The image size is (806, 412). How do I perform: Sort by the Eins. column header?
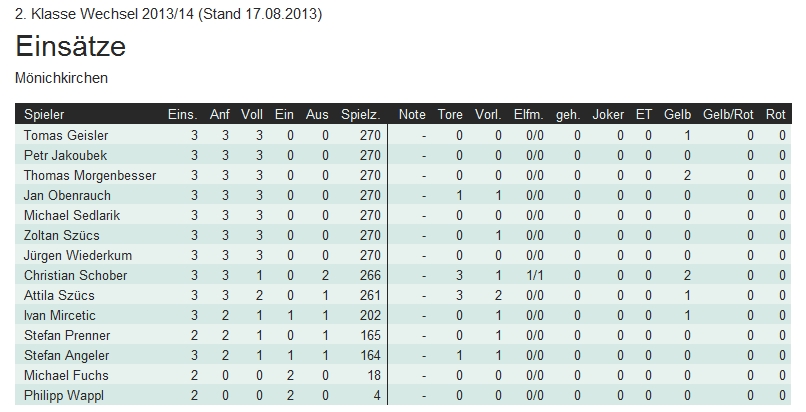coord(183,115)
